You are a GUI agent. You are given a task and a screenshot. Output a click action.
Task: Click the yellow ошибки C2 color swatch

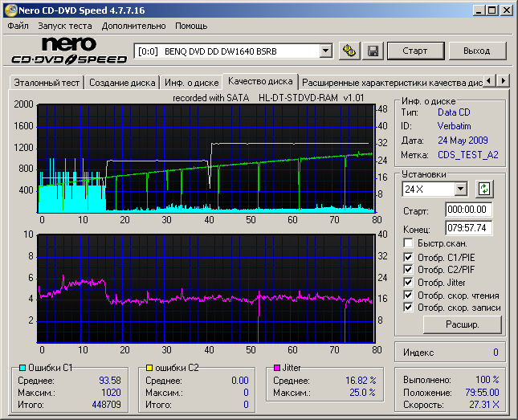149,368
